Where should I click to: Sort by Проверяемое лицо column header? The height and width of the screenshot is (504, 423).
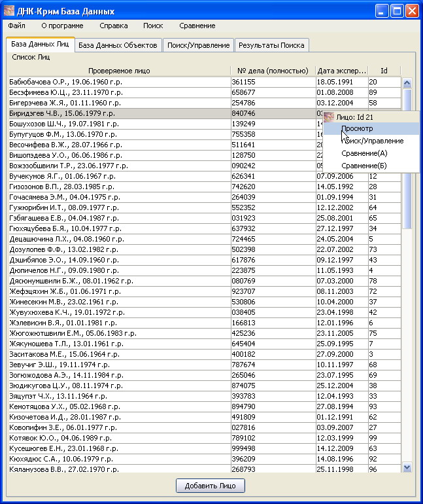[x=119, y=71]
